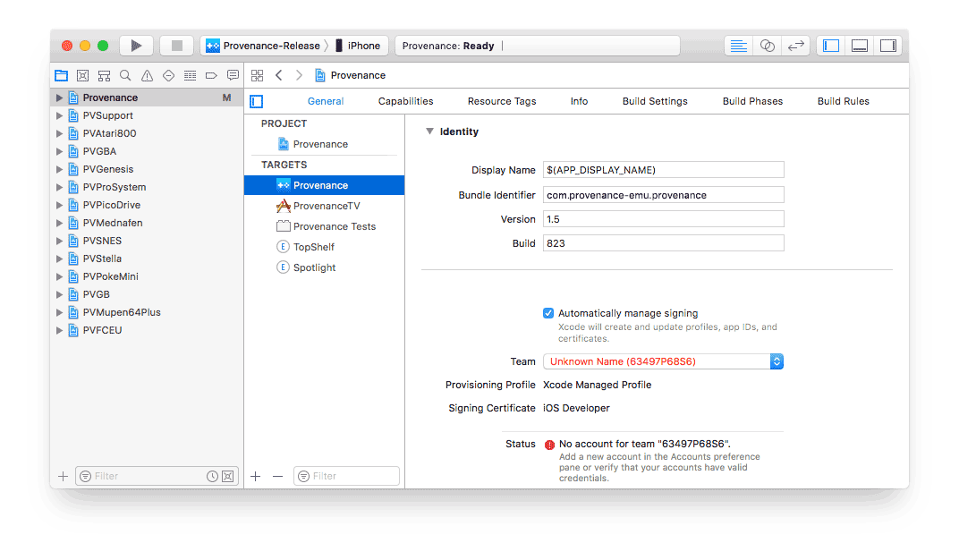This screenshot has height=560, width=959.
Task: Edit the Bundle Identifier field
Action: pyautogui.click(x=663, y=195)
